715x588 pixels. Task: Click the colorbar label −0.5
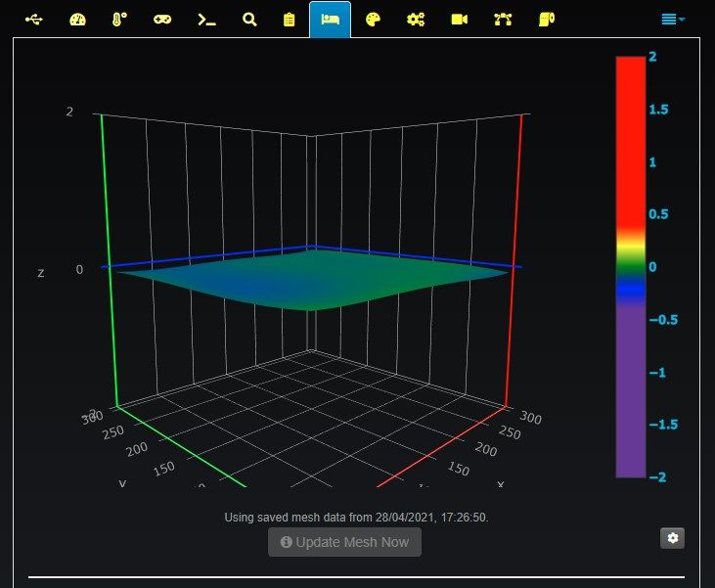[663, 320]
